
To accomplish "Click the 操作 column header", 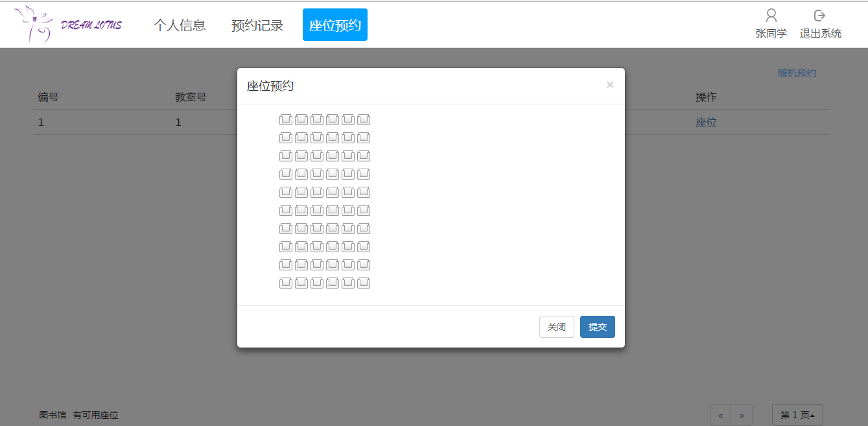I will 707,97.
